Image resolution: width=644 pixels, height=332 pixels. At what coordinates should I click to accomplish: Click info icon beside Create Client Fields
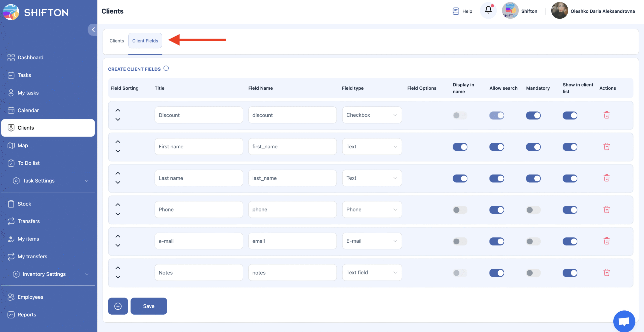(x=166, y=68)
